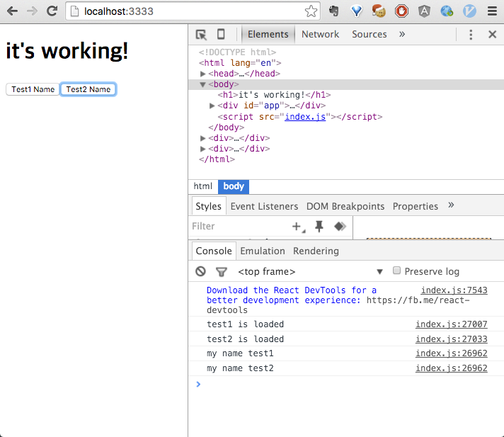Toggle element state pin icon
The image size is (504, 437).
319,227
